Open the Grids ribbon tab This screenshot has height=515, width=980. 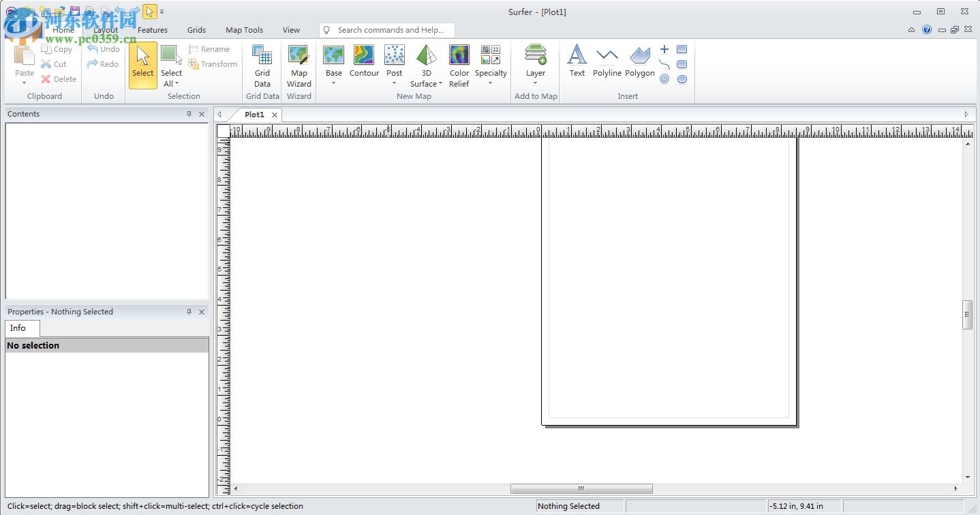coord(196,30)
